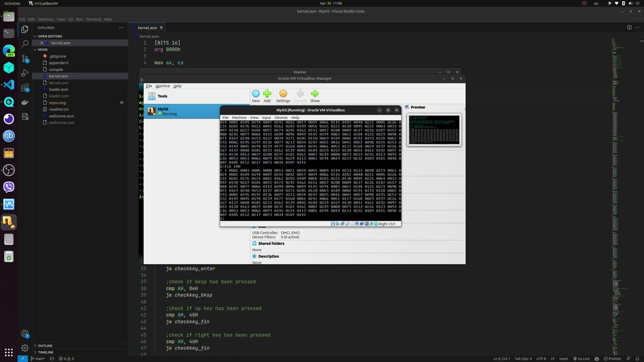Open View menu in the MyOS VM window

pyautogui.click(x=254, y=118)
